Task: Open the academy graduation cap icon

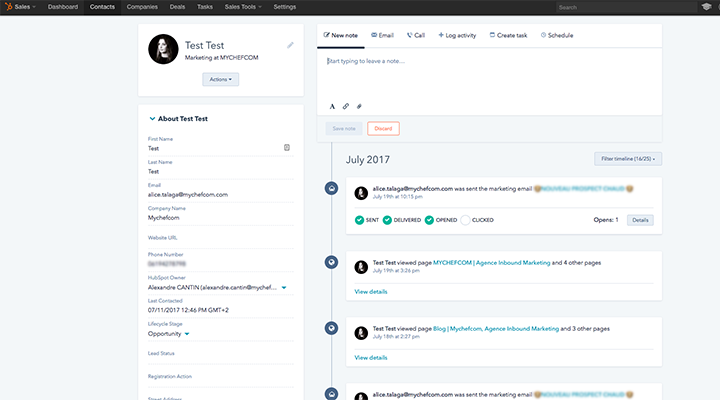Action: [706, 7]
